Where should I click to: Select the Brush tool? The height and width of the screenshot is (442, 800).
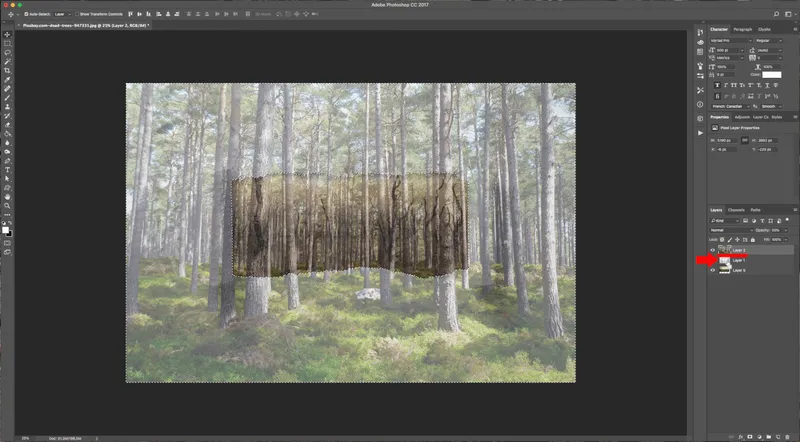7,97
